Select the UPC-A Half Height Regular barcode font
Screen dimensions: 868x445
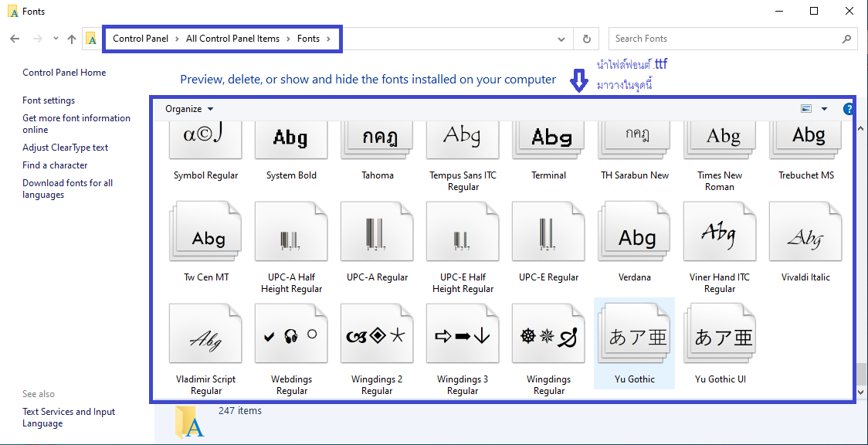click(x=291, y=231)
